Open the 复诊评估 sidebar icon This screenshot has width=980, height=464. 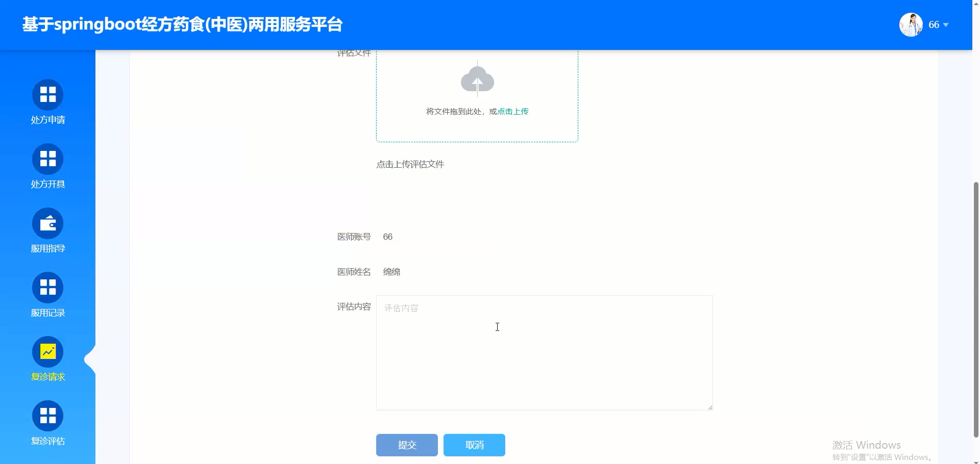47,416
